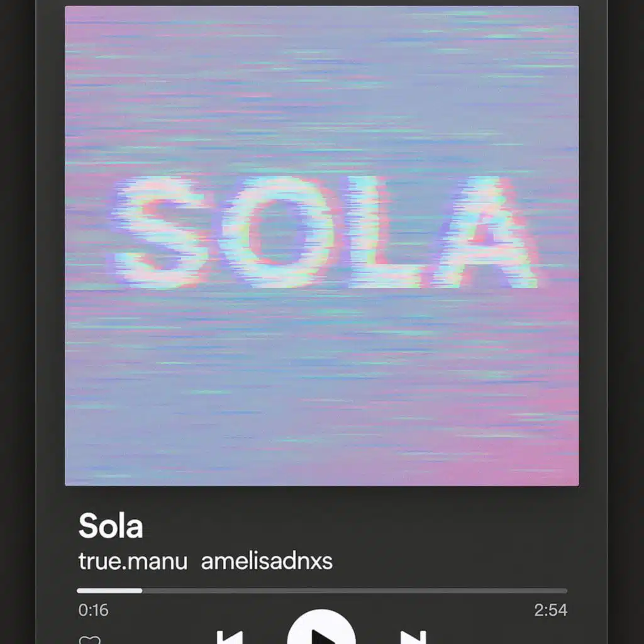Seek near the end of the track bar
The image size is (644, 644).
563,591
